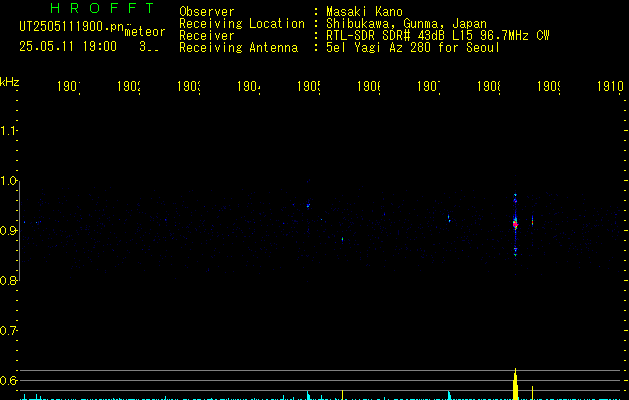Click the 0.9 frequency axis label

[x=8, y=230]
